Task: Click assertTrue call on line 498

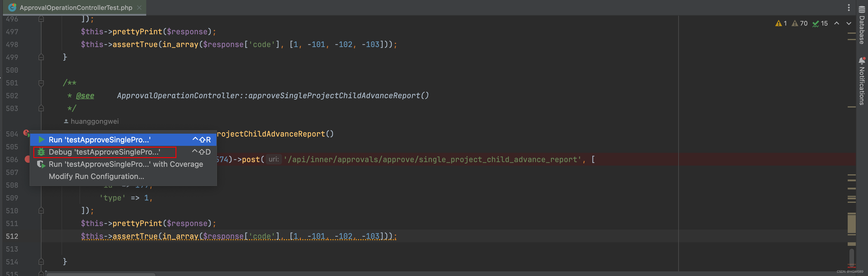Action: (135, 44)
